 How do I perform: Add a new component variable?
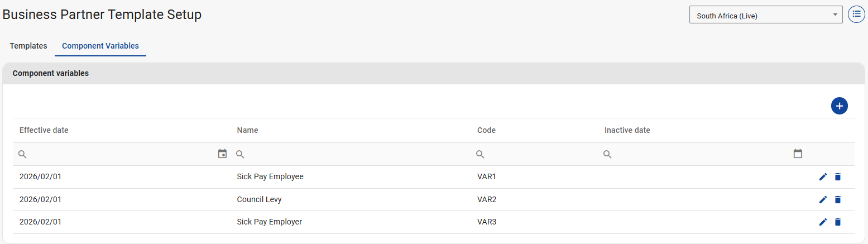839,106
